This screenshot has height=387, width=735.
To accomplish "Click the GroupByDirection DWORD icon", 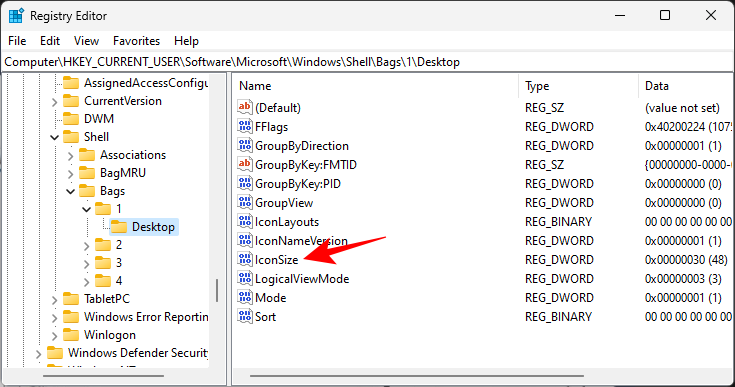I will coord(245,146).
